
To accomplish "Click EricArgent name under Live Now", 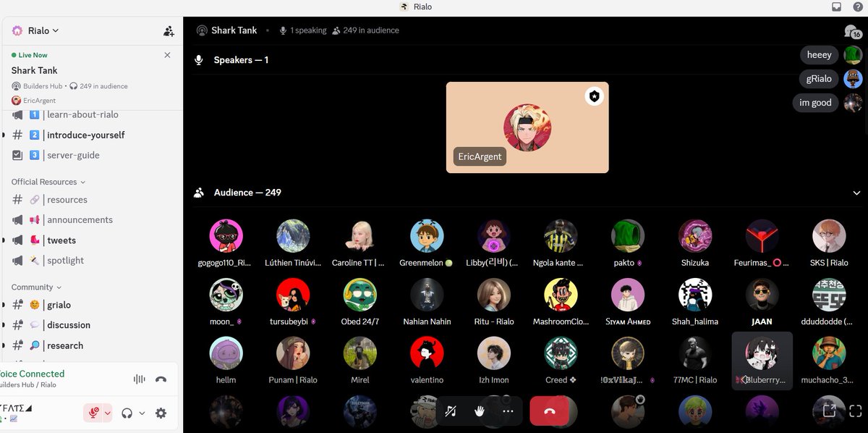I will click(39, 101).
